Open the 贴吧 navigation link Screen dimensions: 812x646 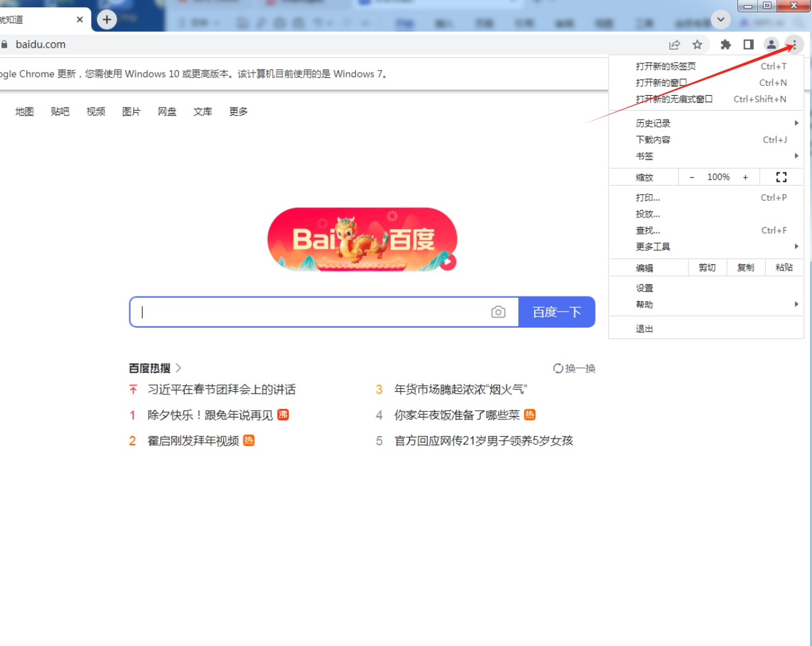pyautogui.click(x=60, y=112)
